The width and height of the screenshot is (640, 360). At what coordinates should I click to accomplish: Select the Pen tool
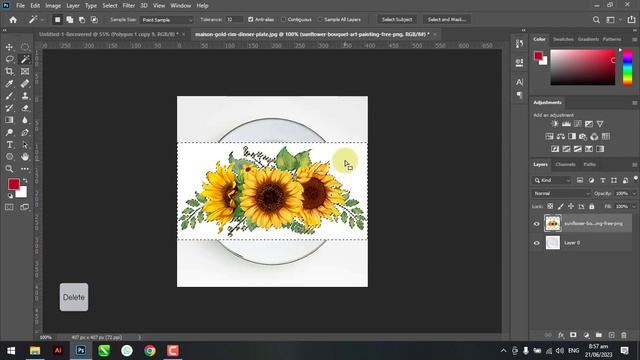click(25, 132)
